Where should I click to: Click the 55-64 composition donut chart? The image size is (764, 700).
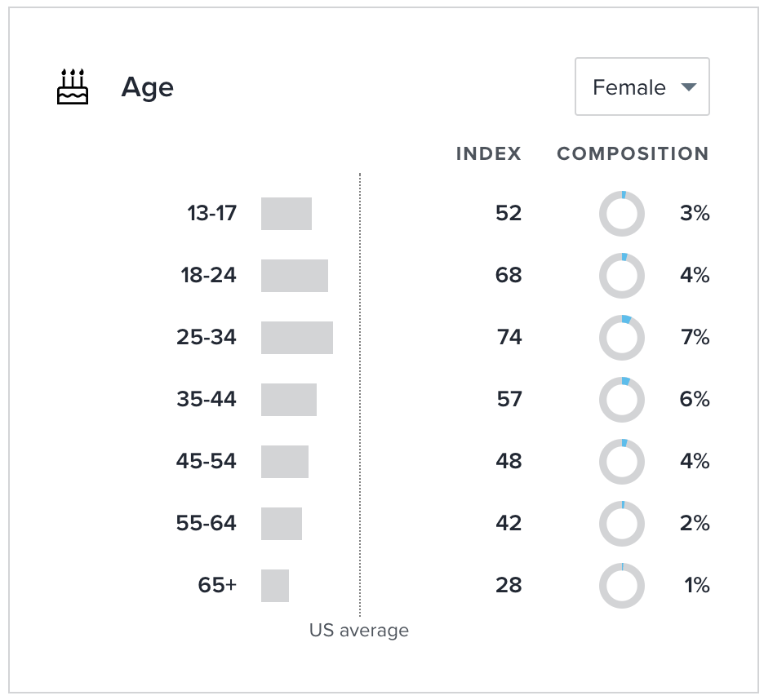tap(622, 524)
